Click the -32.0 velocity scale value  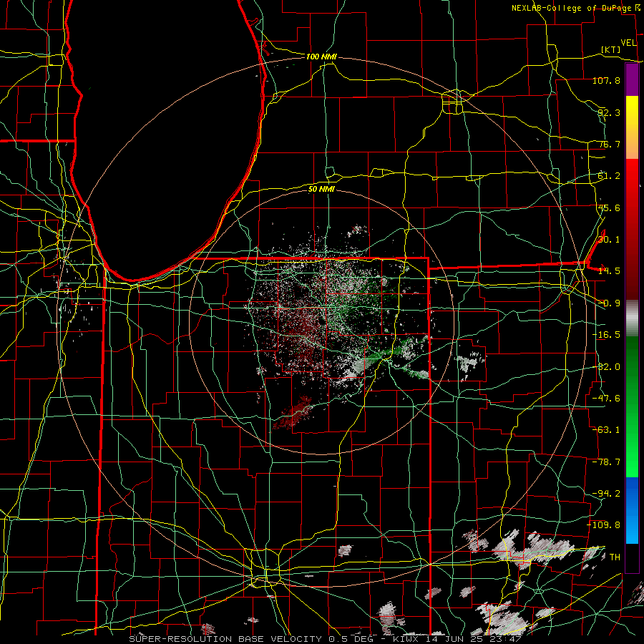click(x=606, y=367)
